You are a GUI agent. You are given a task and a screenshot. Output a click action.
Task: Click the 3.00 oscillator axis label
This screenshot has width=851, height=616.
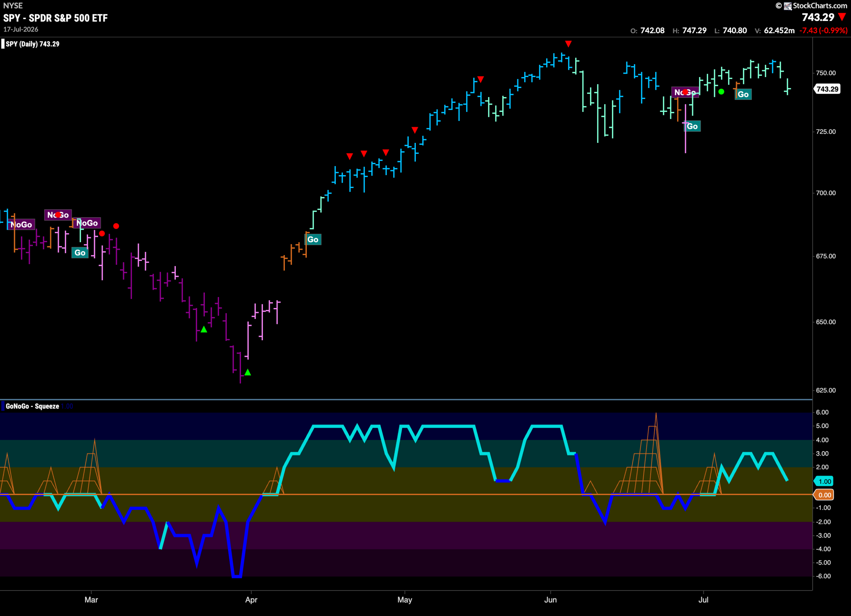click(822, 454)
